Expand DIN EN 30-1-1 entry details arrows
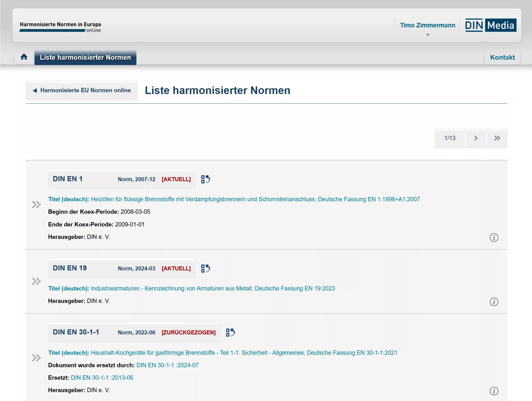 (x=36, y=358)
